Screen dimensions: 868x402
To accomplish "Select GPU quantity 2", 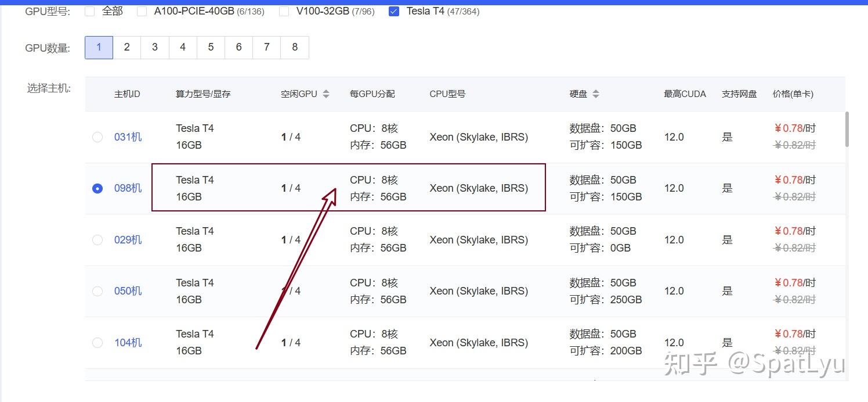I will (126, 48).
